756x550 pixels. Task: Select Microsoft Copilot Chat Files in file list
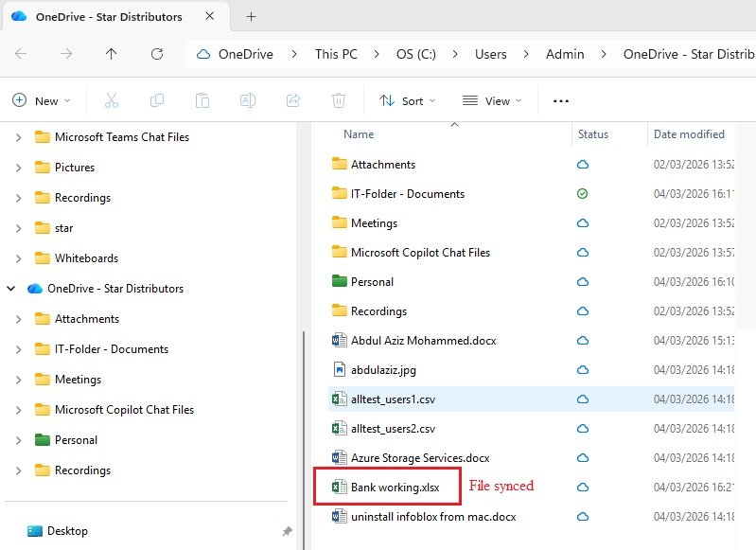click(420, 253)
